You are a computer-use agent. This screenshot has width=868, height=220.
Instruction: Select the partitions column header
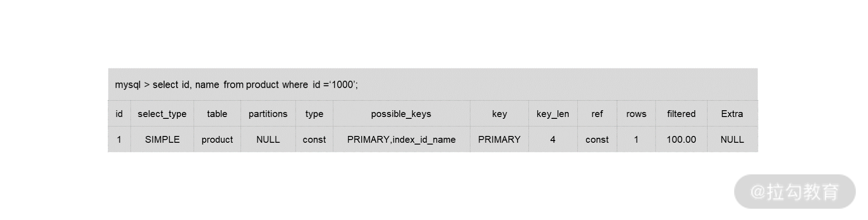(268, 114)
